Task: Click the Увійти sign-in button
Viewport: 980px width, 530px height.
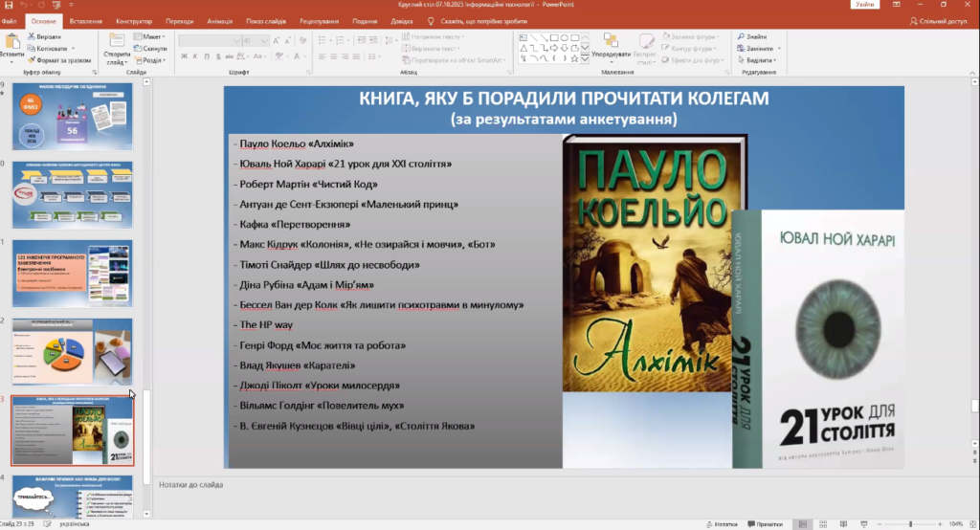Action: 866,5
